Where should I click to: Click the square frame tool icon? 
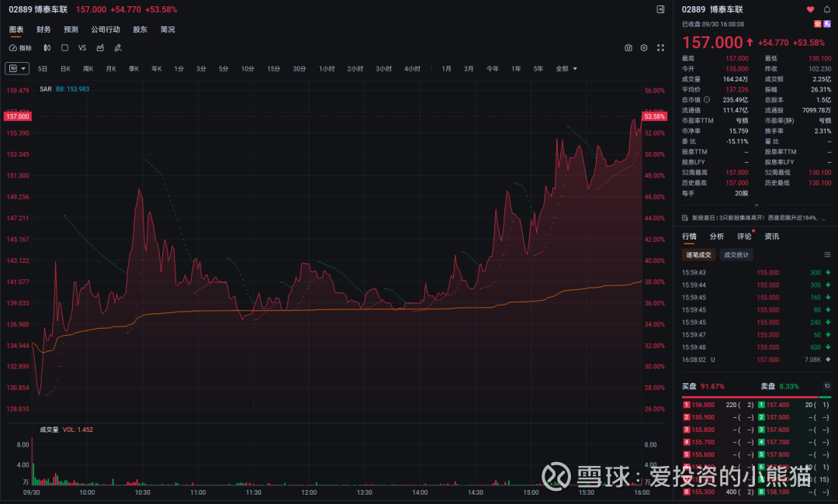[64, 48]
